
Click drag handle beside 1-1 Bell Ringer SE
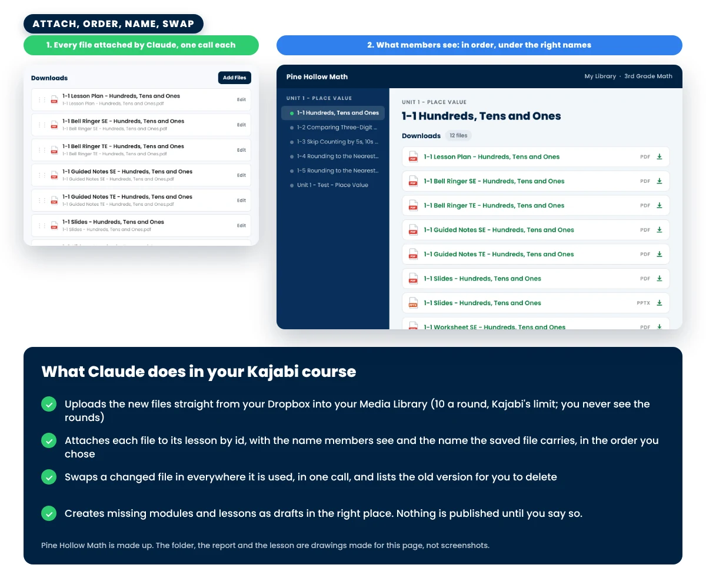tap(42, 125)
